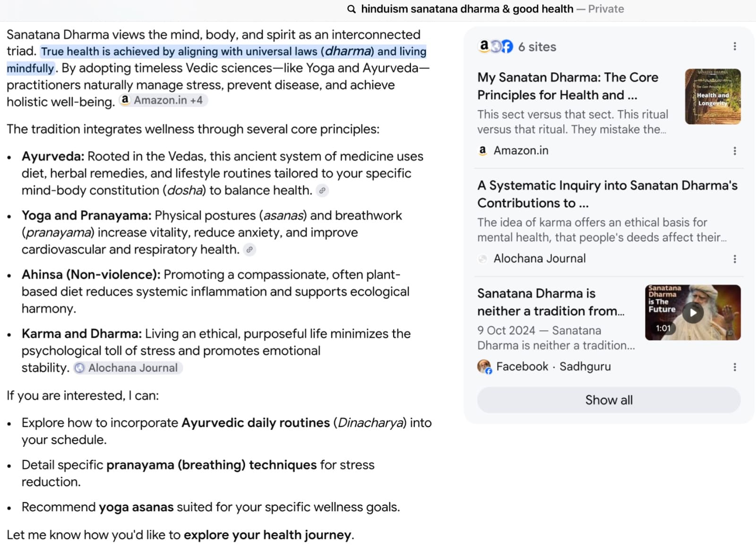Open Sanatana Dharma is neither a tradition result

[x=550, y=302]
